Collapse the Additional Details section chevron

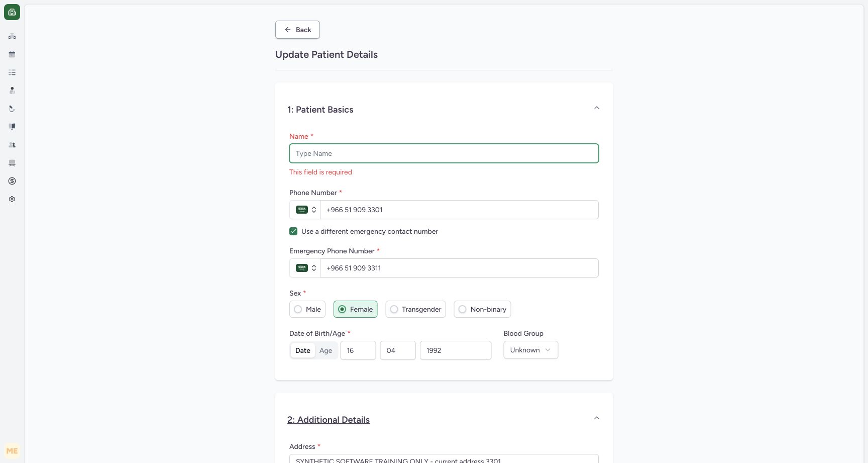tap(597, 418)
